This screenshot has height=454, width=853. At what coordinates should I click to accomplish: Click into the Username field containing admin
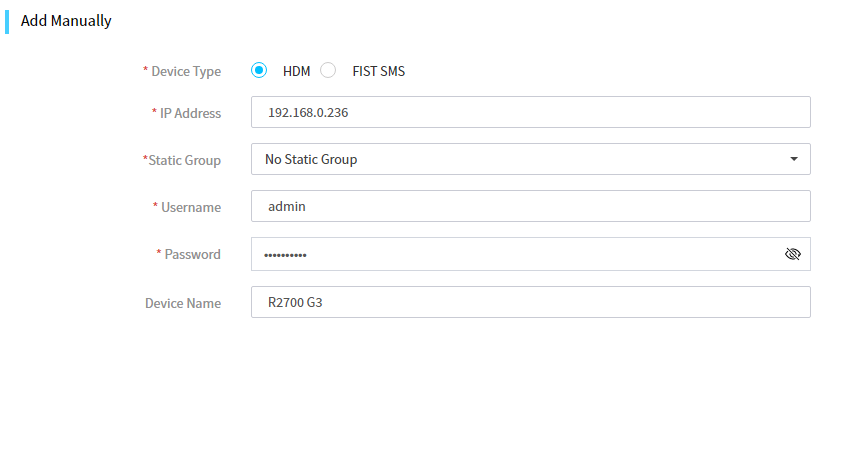(x=530, y=206)
